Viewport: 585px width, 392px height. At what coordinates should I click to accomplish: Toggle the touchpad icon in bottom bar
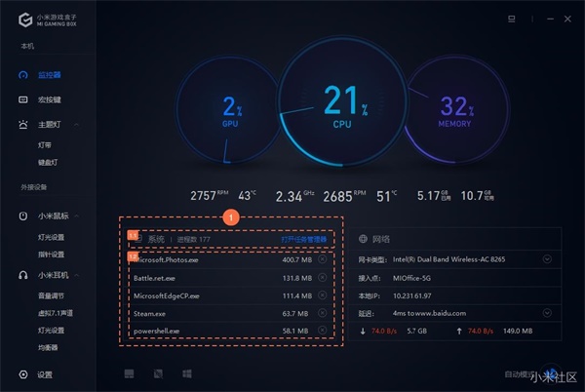[x=129, y=373]
